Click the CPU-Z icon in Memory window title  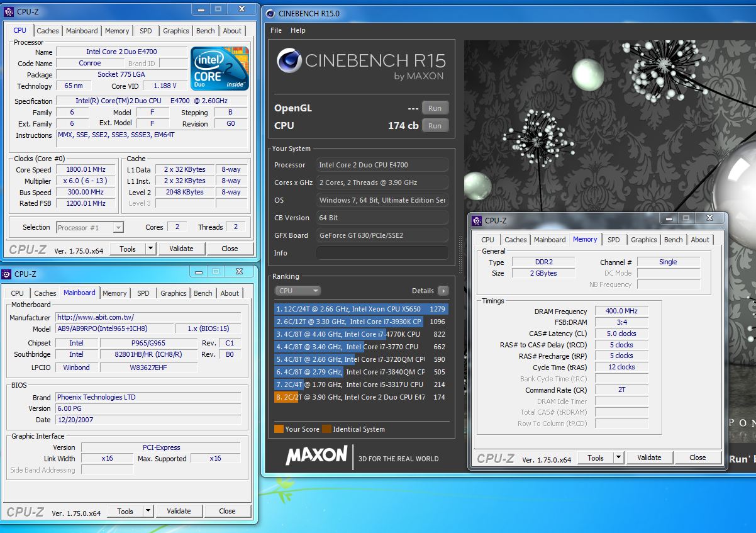(477, 220)
